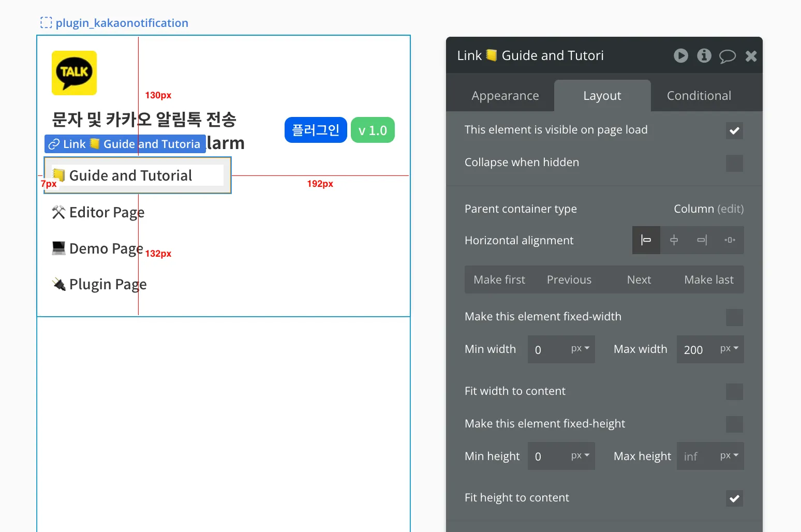
Task: Open Min width unit dropdown
Action: (x=581, y=349)
